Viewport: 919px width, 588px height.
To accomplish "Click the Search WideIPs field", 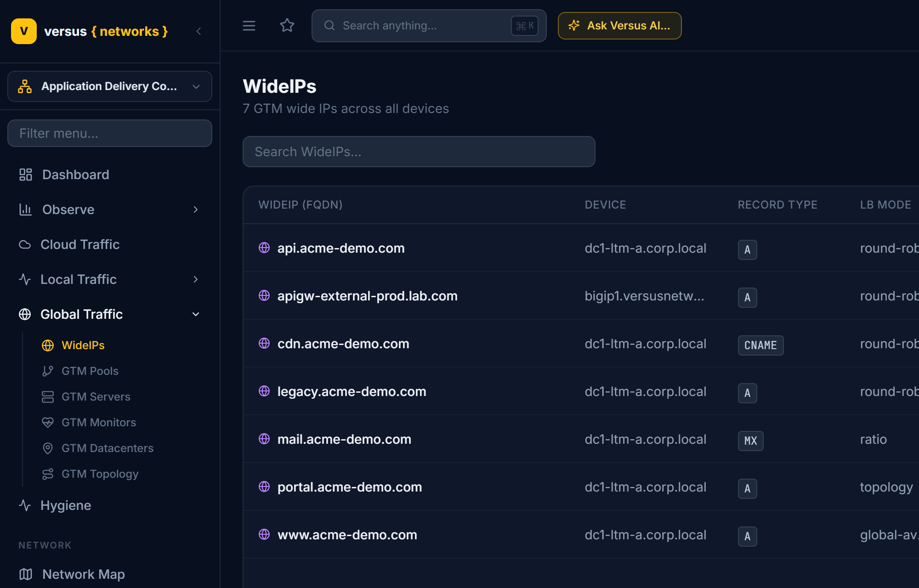I will (x=419, y=152).
